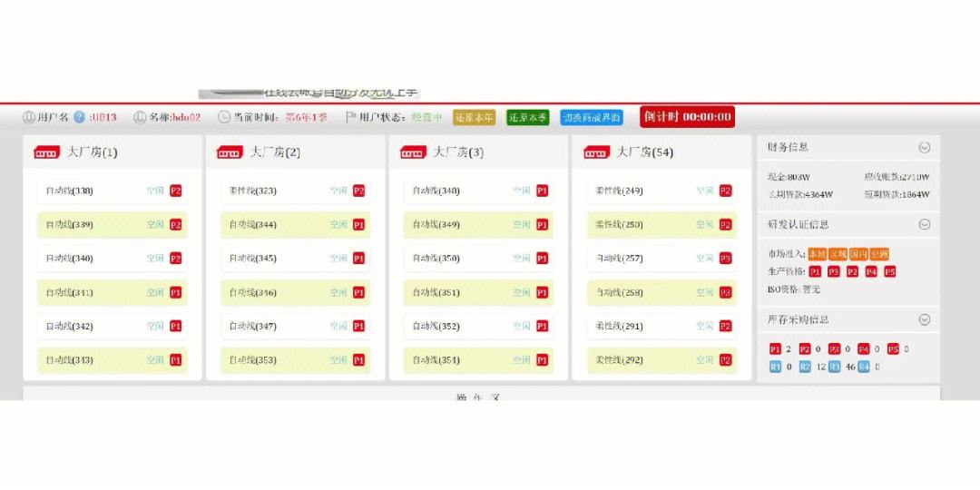Click the factory icon of 大厂房(1)

pos(47,152)
